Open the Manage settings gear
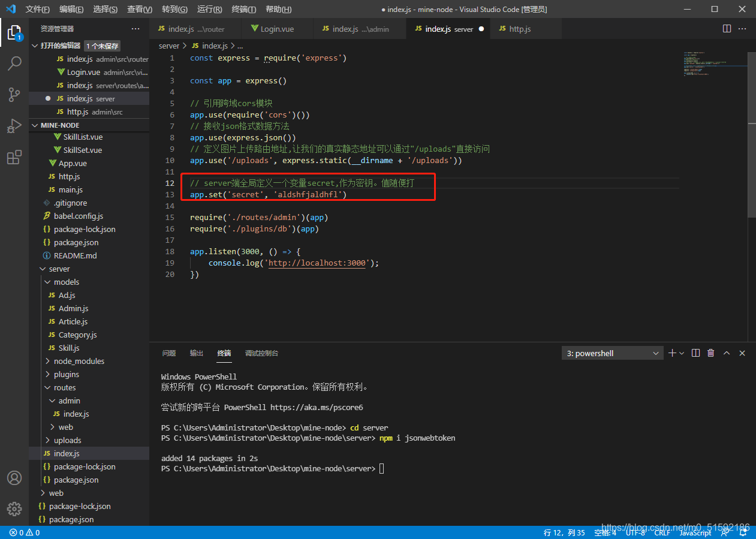The height and width of the screenshot is (539, 756). [14, 509]
